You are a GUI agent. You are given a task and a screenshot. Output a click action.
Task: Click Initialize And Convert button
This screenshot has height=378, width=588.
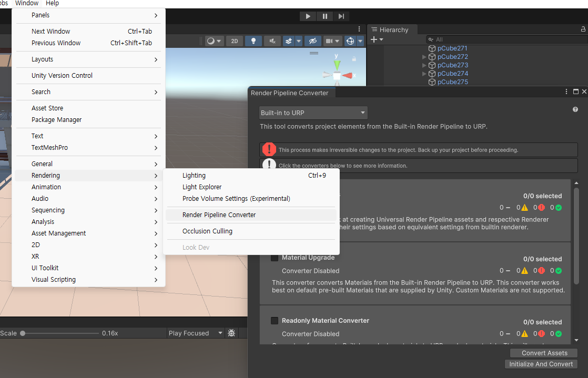(x=541, y=364)
